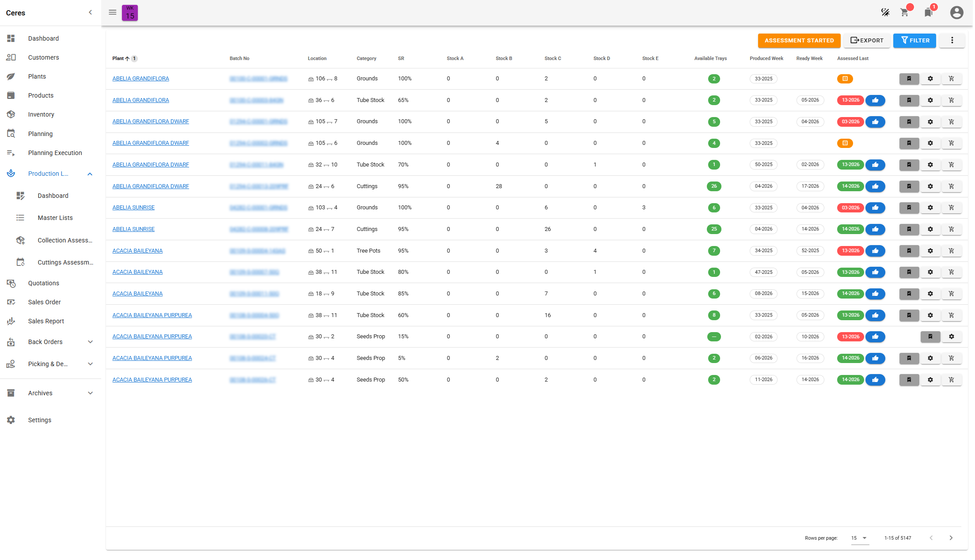This screenshot has height=560, width=975.
Task: Go to Sales Order page
Action: pyautogui.click(x=44, y=302)
